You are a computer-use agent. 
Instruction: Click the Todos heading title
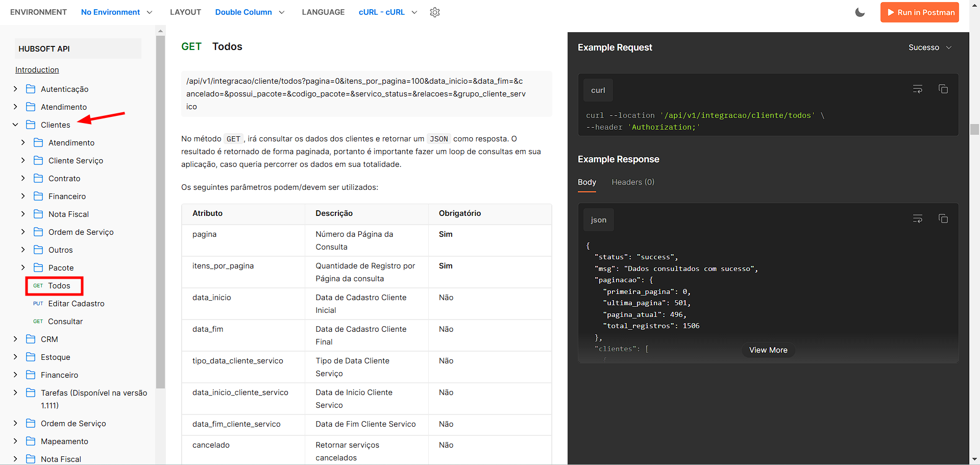click(x=227, y=46)
